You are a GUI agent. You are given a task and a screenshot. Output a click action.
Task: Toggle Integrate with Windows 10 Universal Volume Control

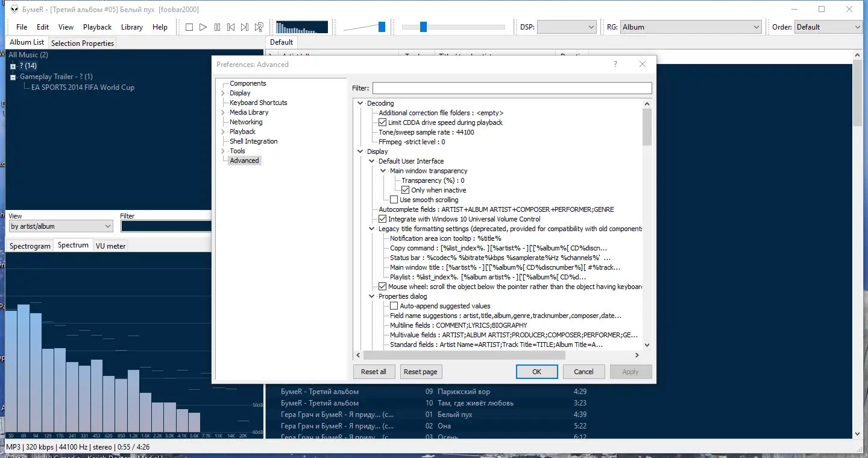(x=383, y=219)
